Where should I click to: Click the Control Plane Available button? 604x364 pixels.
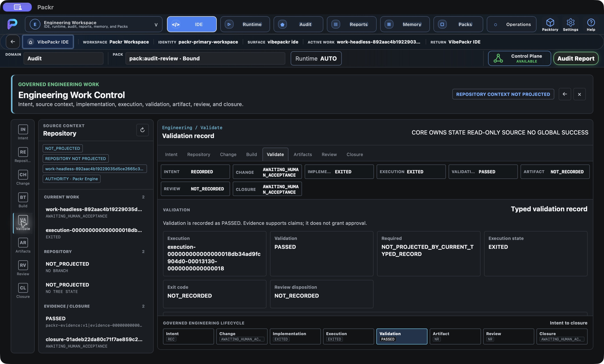tap(519, 58)
